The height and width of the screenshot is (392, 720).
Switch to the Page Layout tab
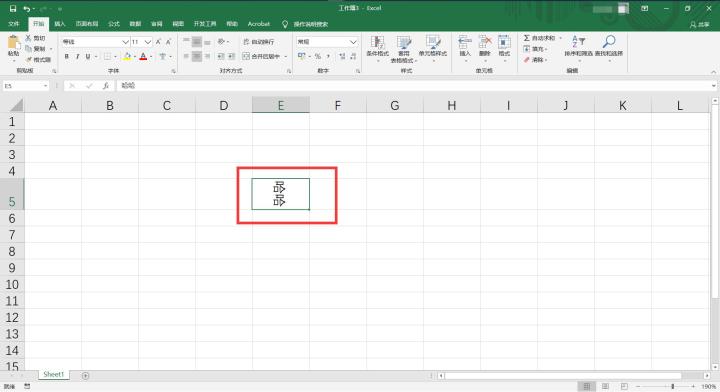[87, 24]
